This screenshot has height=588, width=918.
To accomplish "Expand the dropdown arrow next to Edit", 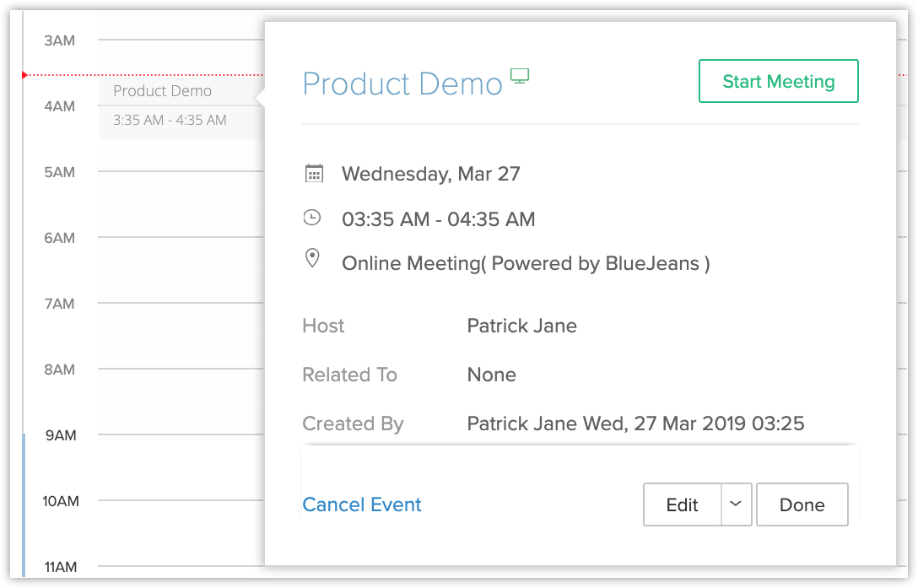I will (736, 504).
